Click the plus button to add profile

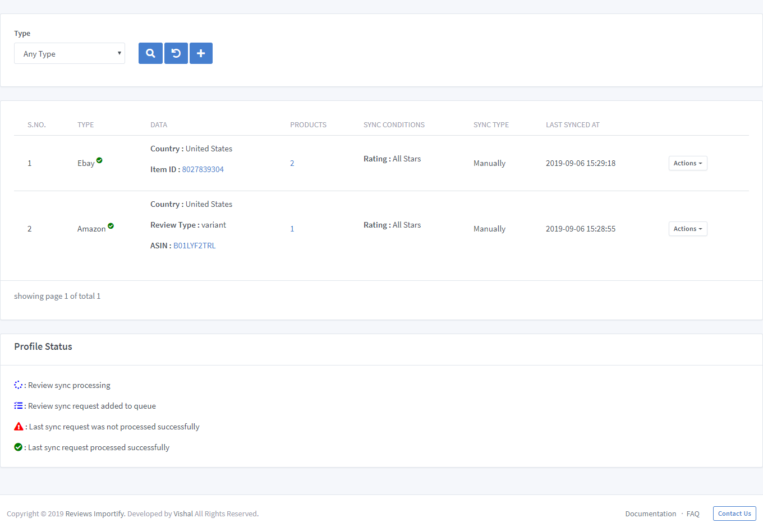click(x=201, y=53)
